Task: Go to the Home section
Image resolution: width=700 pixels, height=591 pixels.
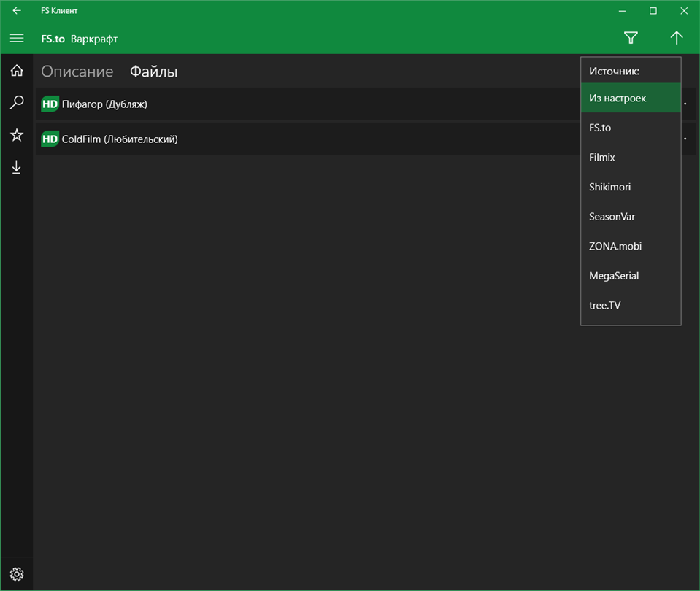Action: [17, 71]
